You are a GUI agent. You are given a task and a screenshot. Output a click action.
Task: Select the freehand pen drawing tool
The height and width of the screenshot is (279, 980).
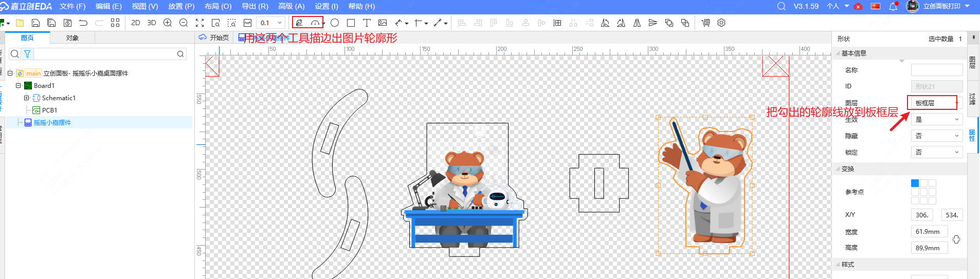point(299,23)
